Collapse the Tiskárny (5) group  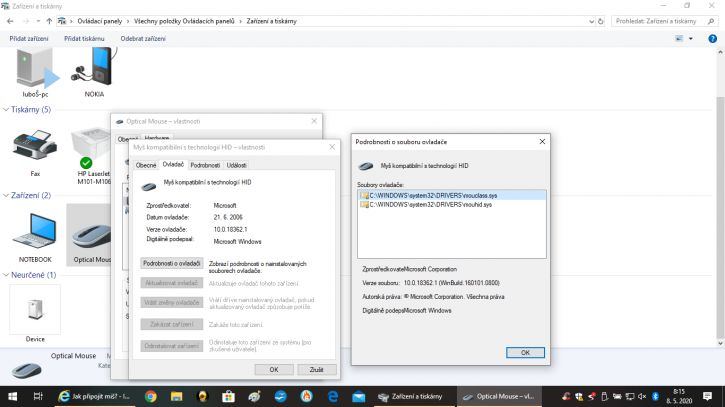[x=6, y=110]
